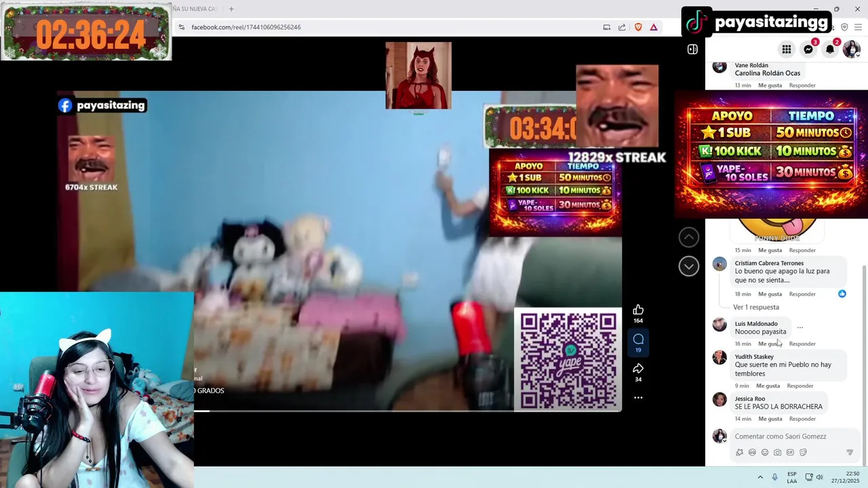Open Yudith Staskey profile name
868x488 pixels.
click(754, 357)
